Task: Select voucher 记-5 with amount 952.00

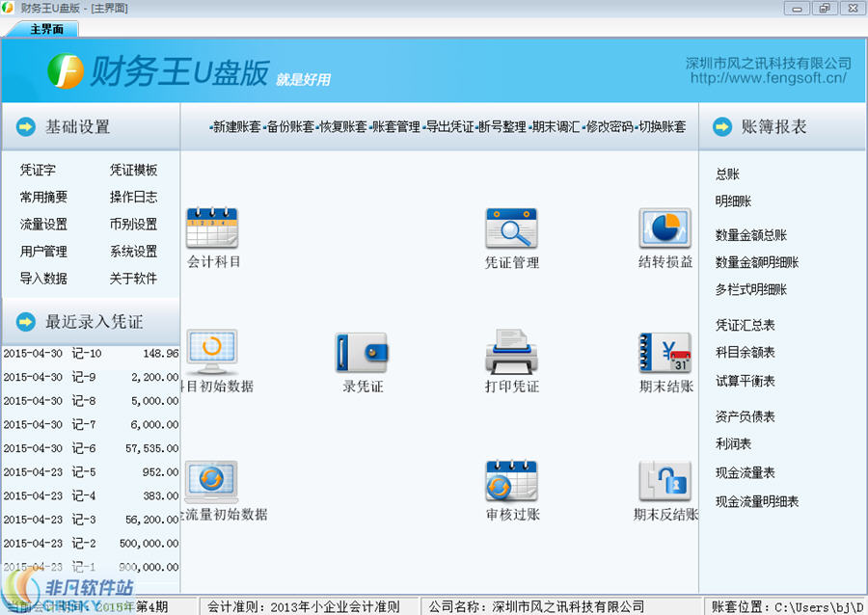Action: pos(91,471)
